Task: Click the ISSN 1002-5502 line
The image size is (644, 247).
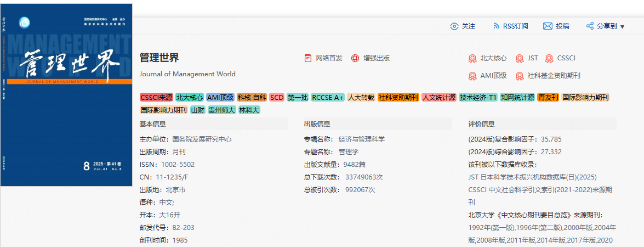Action: point(167,165)
